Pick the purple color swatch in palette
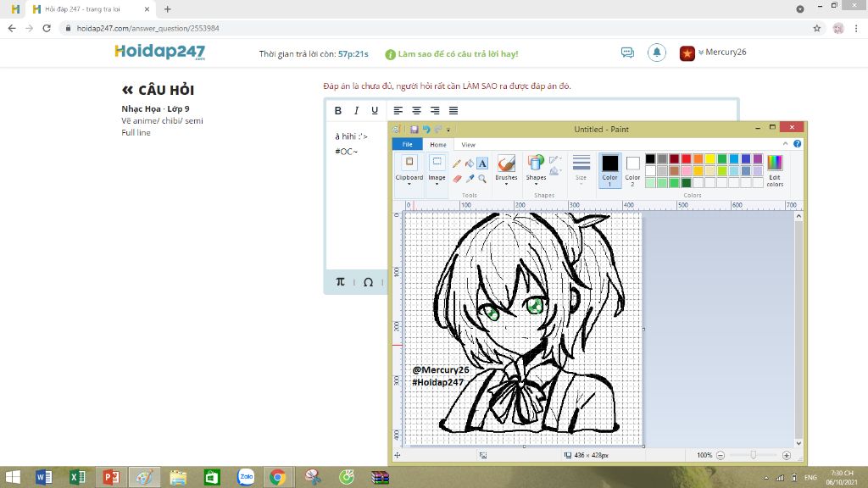 [x=758, y=159]
